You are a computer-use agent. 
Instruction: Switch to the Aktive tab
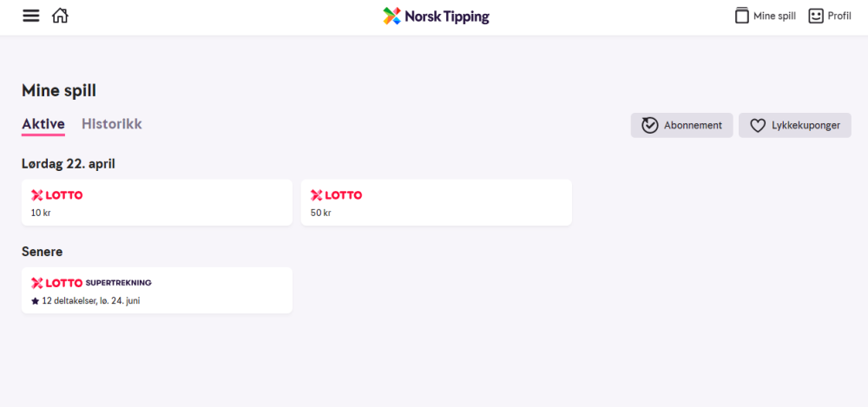pos(43,124)
